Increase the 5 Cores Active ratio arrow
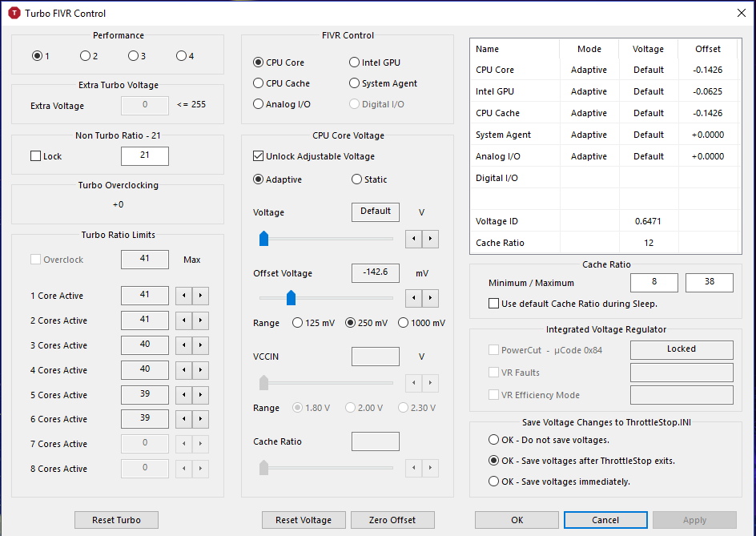756x536 pixels. click(200, 395)
